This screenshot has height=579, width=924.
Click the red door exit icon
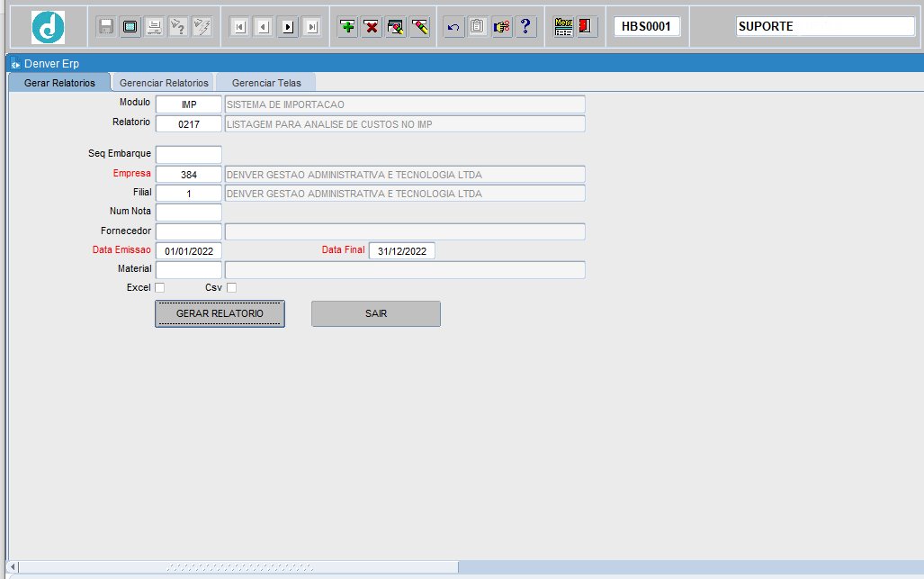point(585,26)
